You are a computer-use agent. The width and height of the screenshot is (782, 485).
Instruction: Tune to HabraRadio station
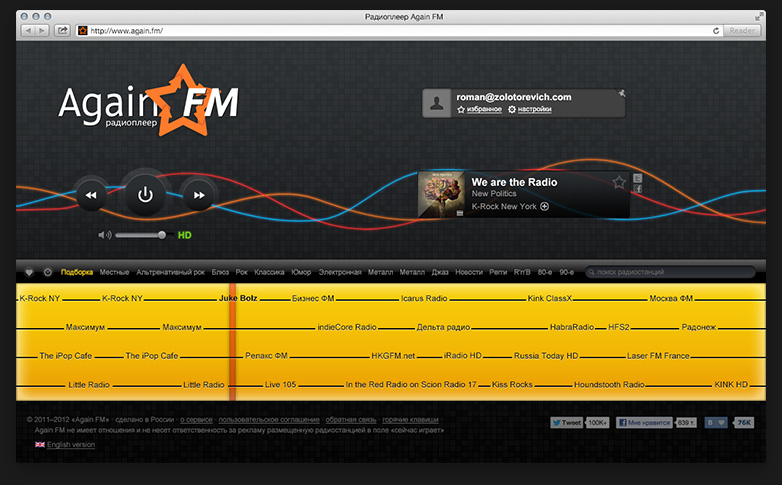click(572, 327)
